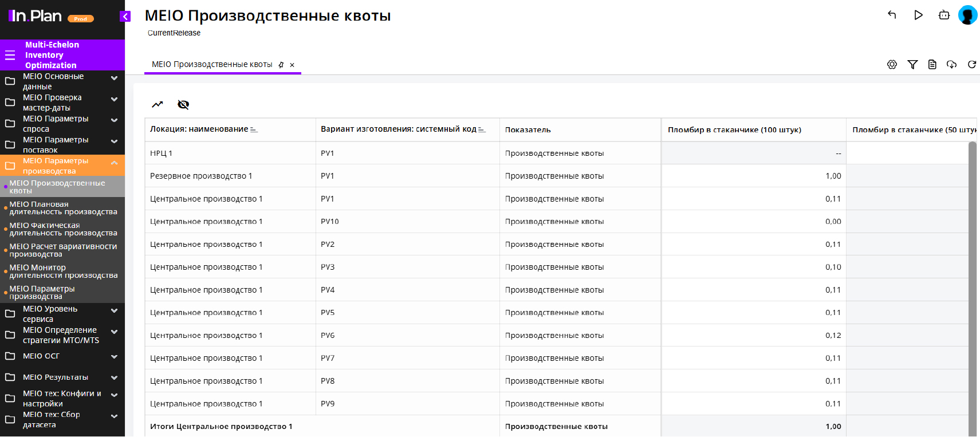Collapse the sidebar with the purple arrow

click(x=125, y=17)
